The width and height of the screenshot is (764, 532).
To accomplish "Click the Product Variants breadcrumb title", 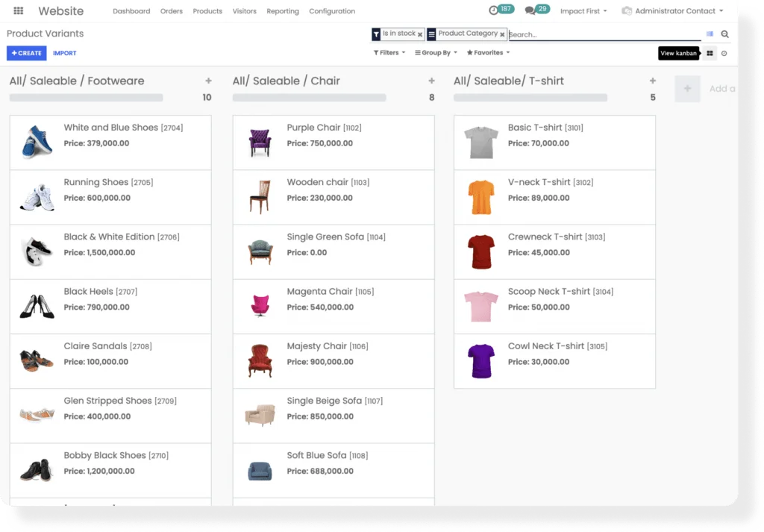I will coord(46,34).
